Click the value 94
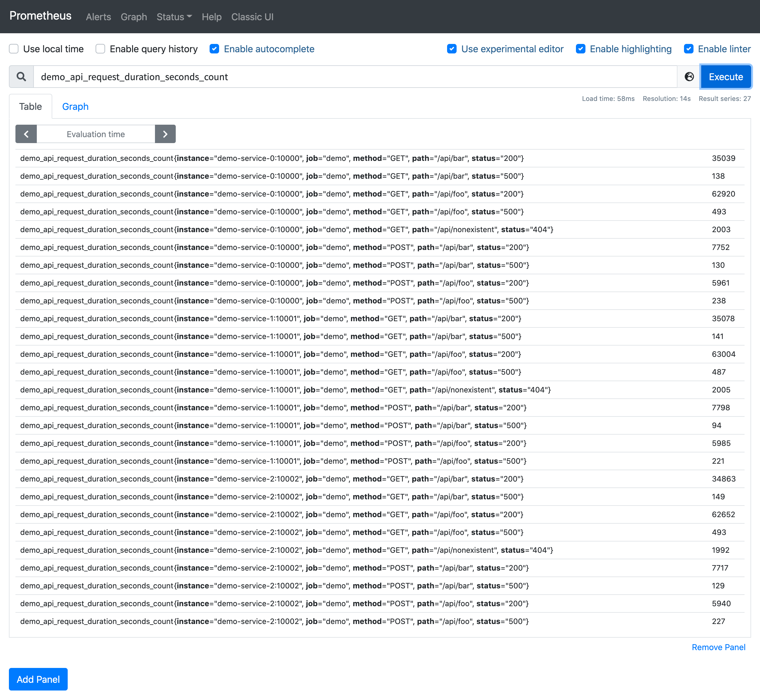The image size is (760, 700). click(717, 425)
